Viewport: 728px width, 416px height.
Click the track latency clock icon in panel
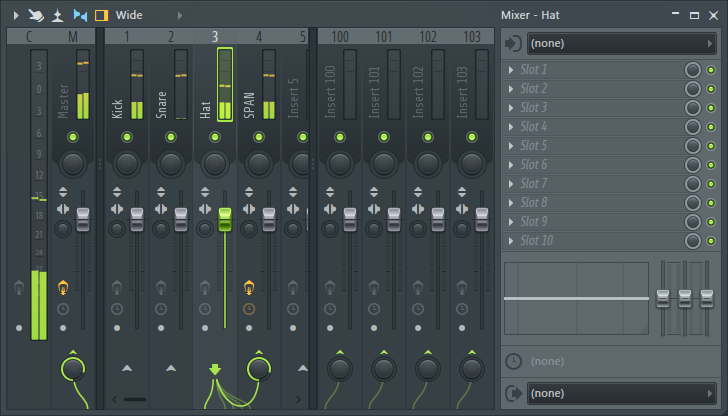pos(514,361)
